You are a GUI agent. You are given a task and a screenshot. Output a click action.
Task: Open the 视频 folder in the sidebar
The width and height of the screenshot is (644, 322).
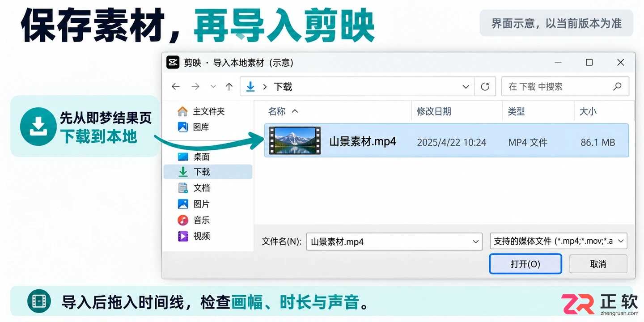194,236
